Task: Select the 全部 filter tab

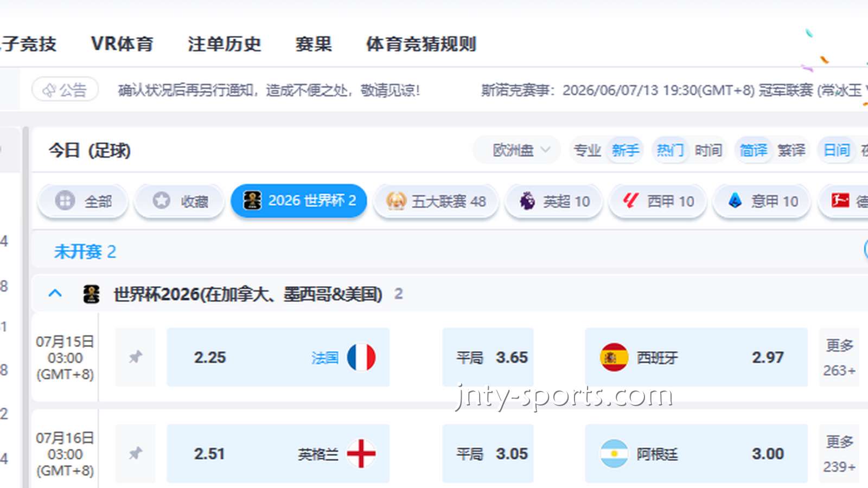Action: (83, 201)
